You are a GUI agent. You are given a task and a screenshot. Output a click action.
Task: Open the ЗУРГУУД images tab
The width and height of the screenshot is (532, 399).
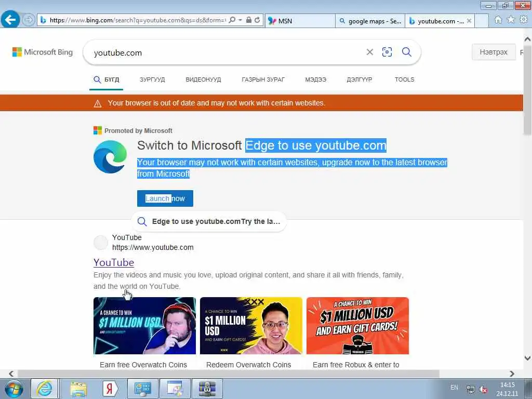coord(152,79)
